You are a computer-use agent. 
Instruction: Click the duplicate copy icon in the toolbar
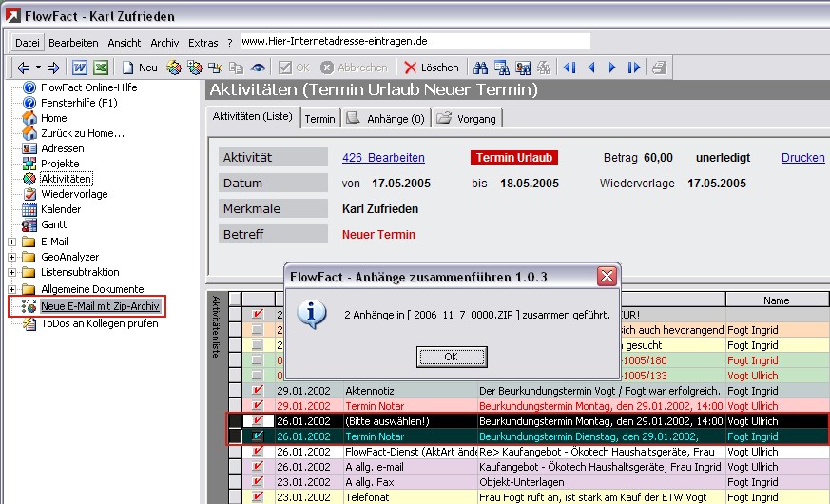coord(236,68)
